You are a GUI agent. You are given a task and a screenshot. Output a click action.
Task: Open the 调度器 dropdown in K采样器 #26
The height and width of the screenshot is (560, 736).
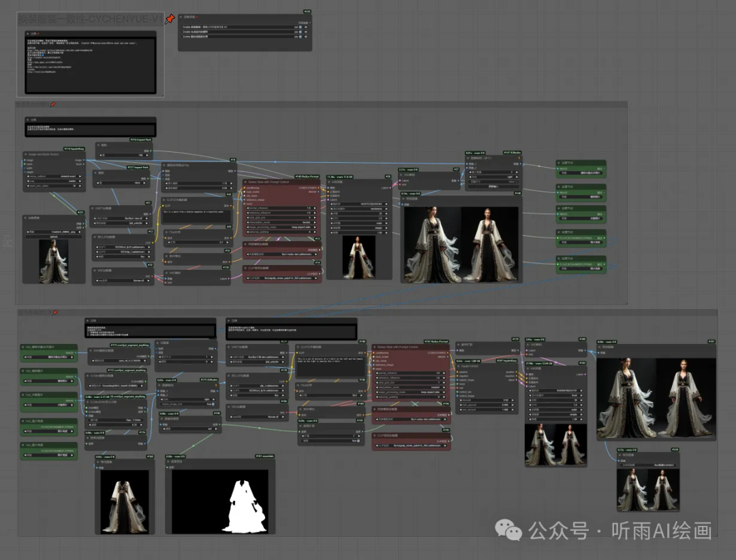[359, 228]
